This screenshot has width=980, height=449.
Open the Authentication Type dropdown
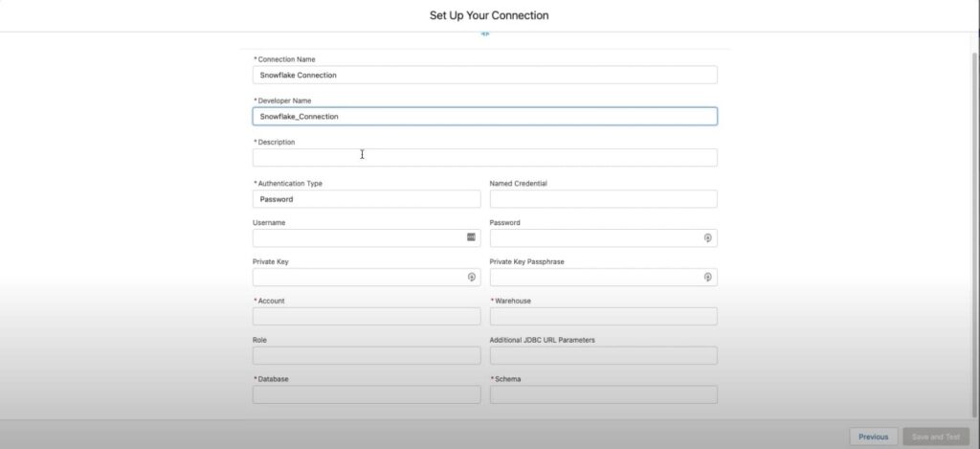tap(367, 199)
